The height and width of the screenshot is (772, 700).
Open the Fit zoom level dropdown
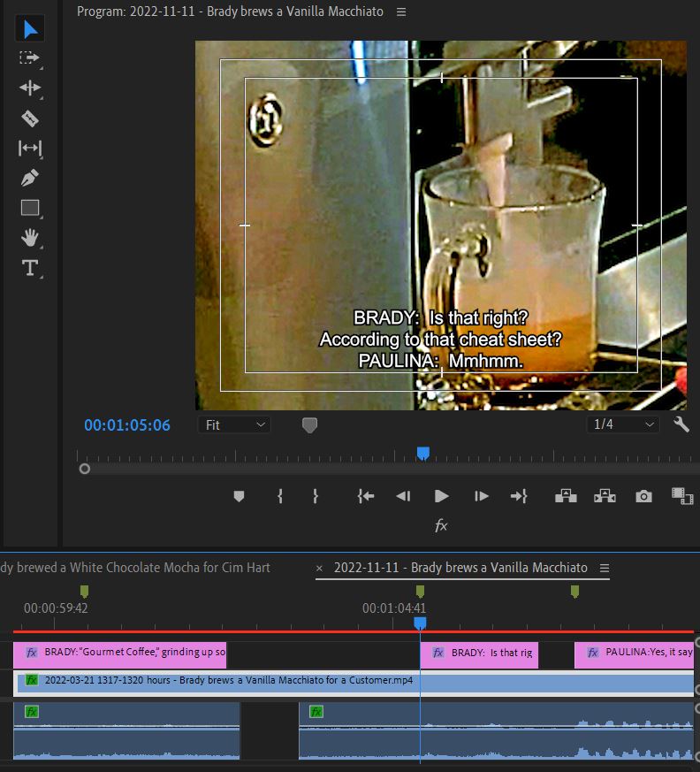click(x=234, y=424)
